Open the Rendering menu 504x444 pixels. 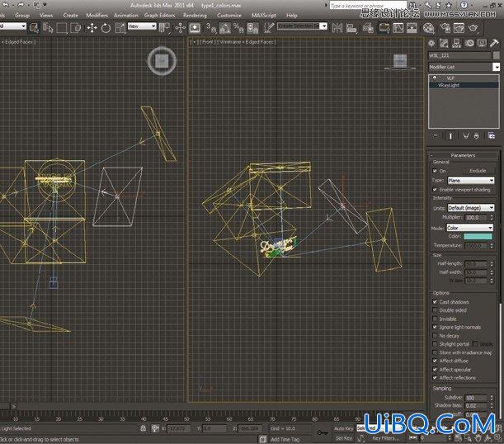coord(195,15)
